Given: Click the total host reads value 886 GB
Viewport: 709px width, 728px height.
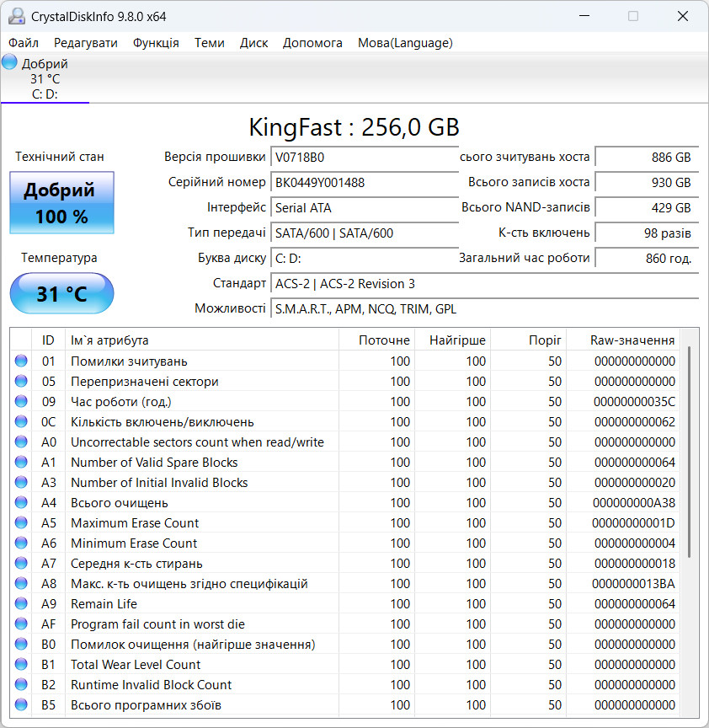Looking at the screenshot, I should (647, 157).
